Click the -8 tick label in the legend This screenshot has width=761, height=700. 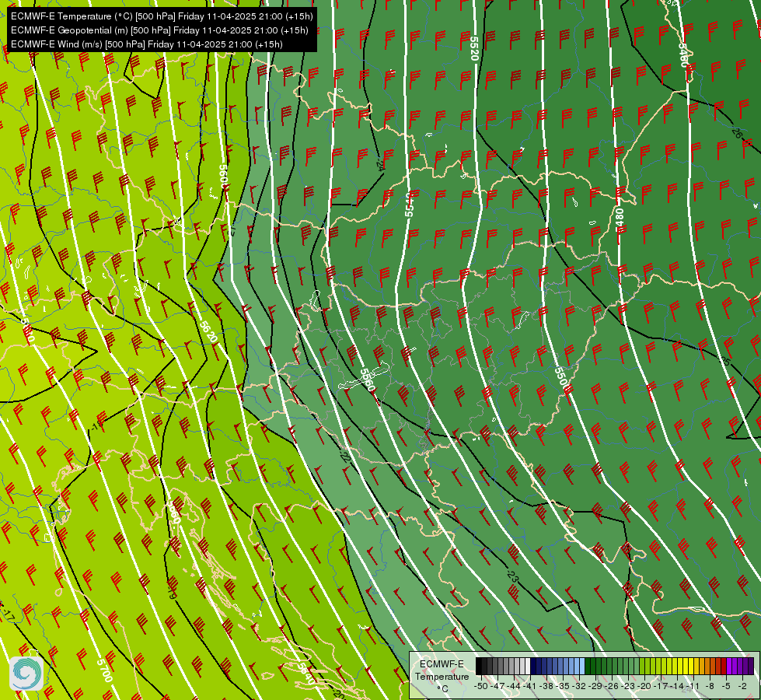coord(710,686)
